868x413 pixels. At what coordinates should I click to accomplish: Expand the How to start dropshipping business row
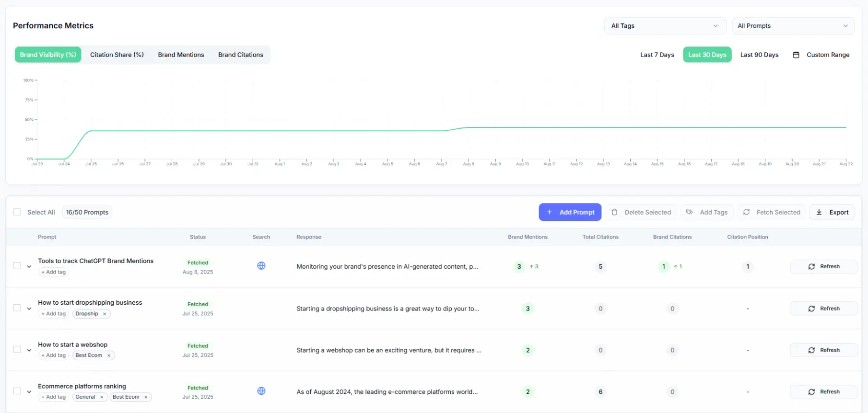[x=29, y=309]
